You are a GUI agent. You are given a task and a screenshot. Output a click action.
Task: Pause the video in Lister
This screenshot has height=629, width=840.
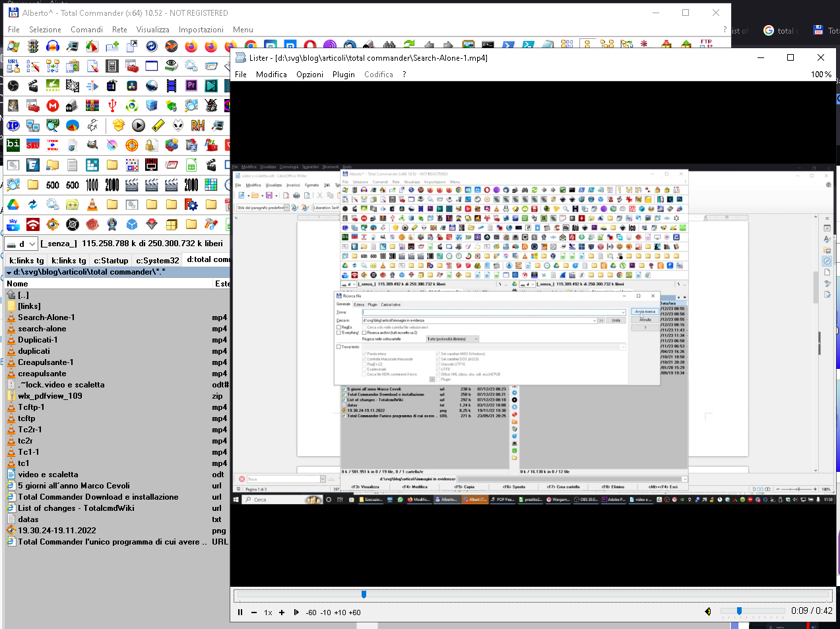pyautogui.click(x=240, y=612)
